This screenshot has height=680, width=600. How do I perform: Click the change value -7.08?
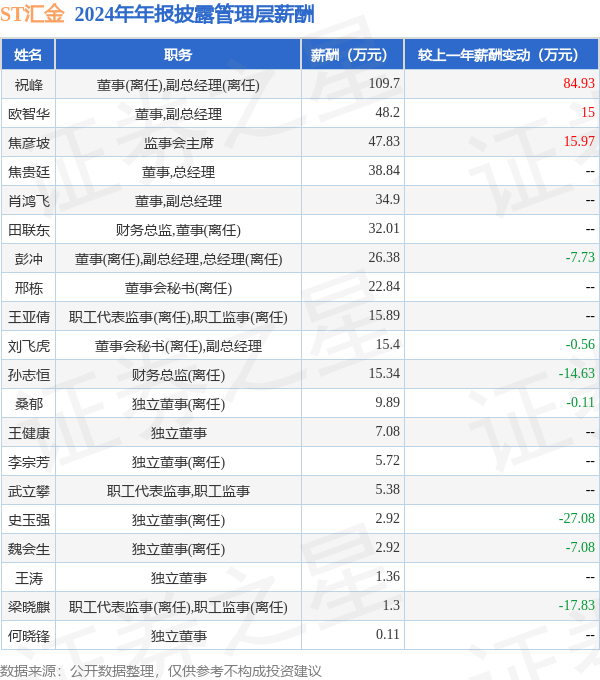pos(580,548)
